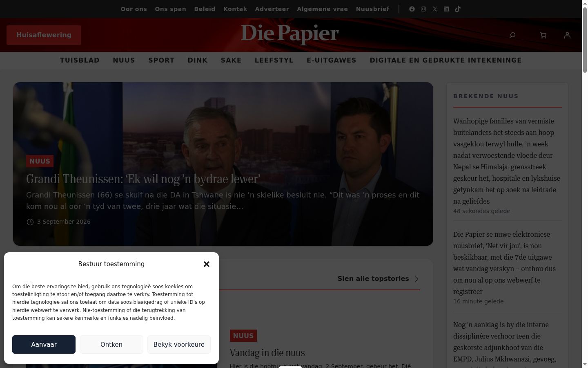Open the Ons span link
The height and width of the screenshot is (368, 588).
point(170,9)
